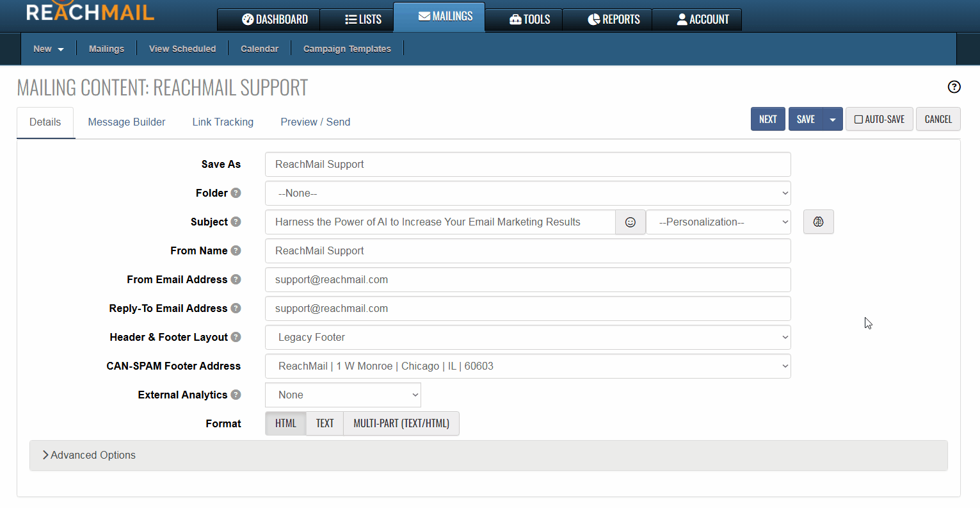The height and width of the screenshot is (508, 980).
Task: Open the Campaign Templates link
Action: click(347, 49)
